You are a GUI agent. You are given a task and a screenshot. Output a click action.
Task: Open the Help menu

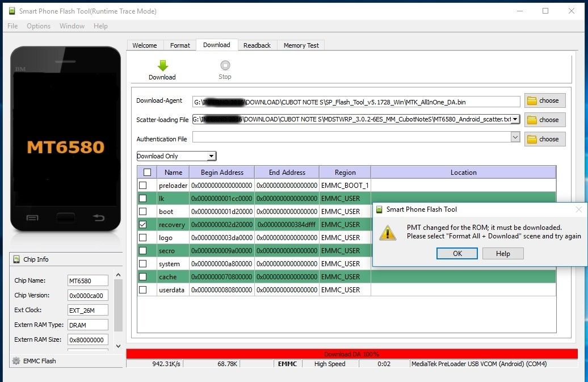[x=100, y=26]
